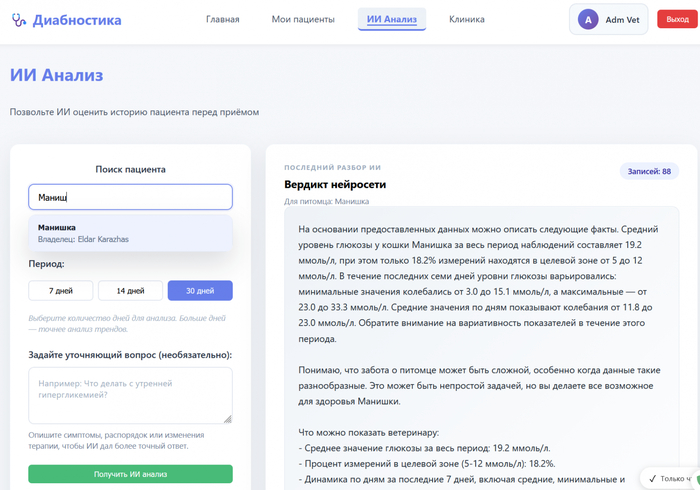Choose Манишка from the patient suggestions

[x=130, y=233]
